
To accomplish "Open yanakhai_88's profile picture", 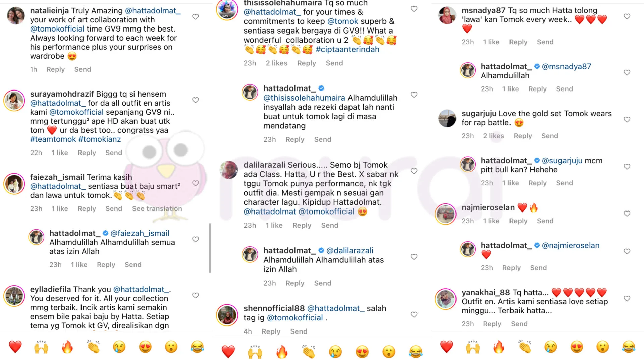I will coord(445,299).
